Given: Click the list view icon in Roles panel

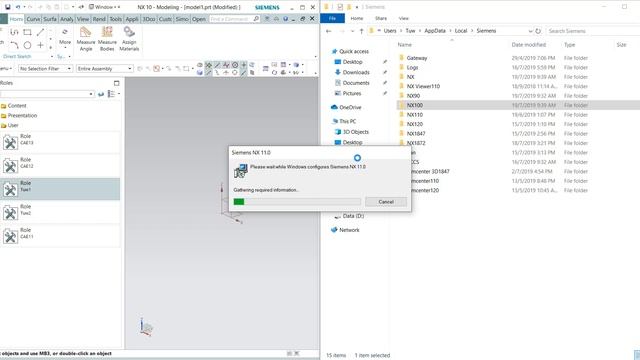Looking at the screenshot, I should click(x=111, y=94).
